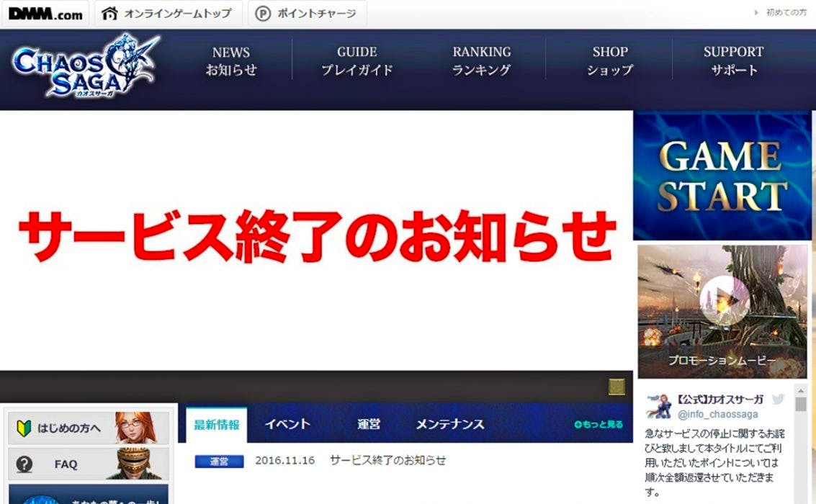The height and width of the screenshot is (504, 816).
Task: Open the NEWS お知らせ menu
Action: pos(231,61)
